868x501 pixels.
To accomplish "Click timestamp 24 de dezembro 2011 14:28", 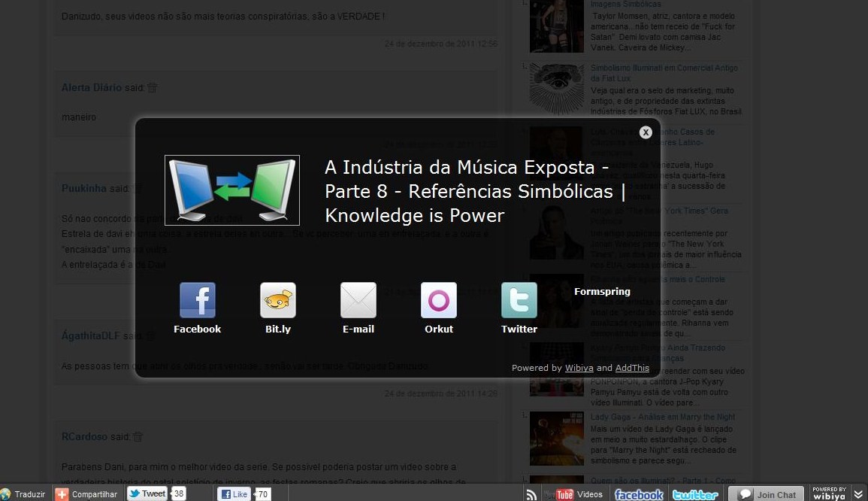I will point(440,393).
